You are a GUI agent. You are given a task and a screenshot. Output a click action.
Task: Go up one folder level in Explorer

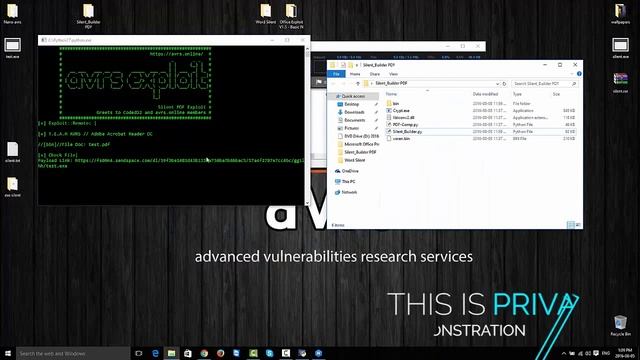pyautogui.click(x=358, y=84)
